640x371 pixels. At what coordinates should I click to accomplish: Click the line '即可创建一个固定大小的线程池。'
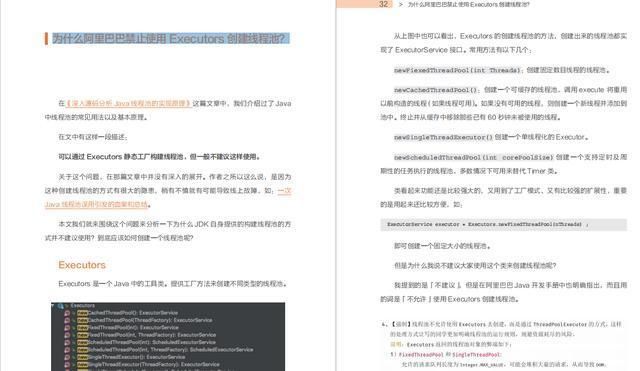(x=443, y=246)
